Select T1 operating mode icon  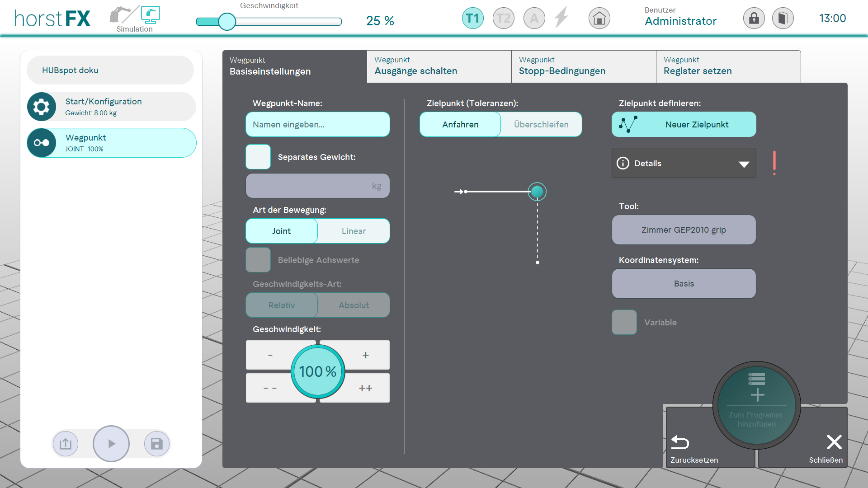click(472, 19)
